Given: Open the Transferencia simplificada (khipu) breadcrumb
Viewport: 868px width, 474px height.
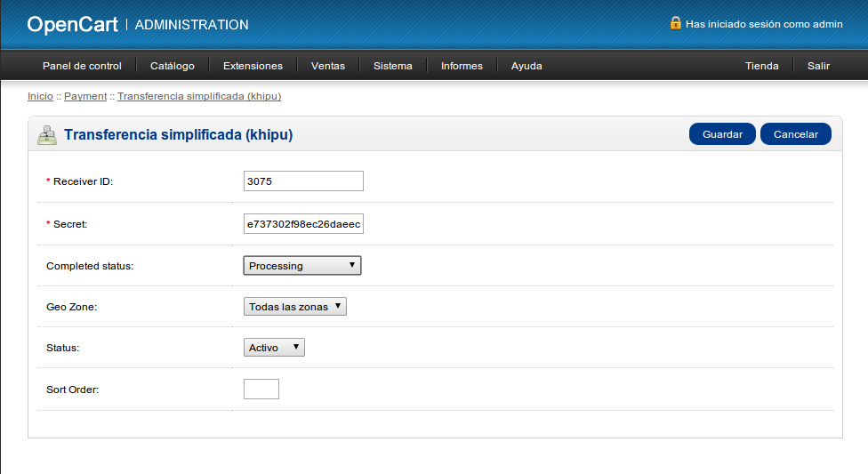Looking at the screenshot, I should [199, 96].
